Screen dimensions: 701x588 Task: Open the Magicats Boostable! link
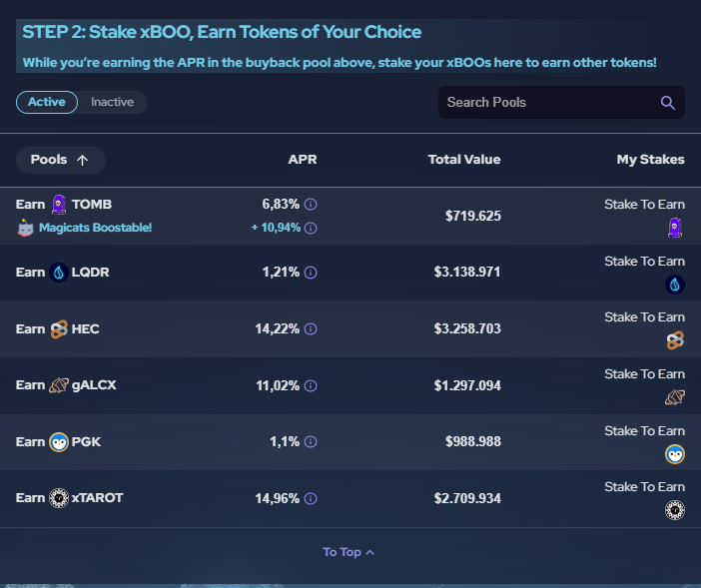coord(95,228)
